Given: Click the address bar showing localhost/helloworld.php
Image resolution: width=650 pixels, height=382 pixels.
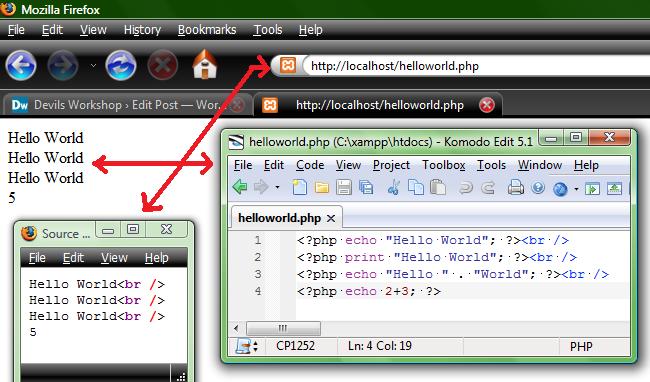Looking at the screenshot, I should click(477, 66).
